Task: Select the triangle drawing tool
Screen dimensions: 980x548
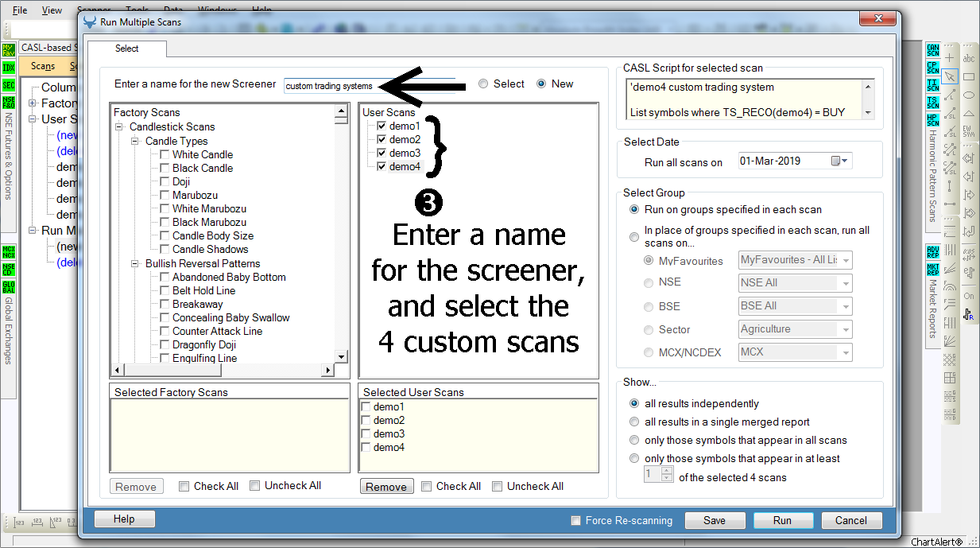Action: pos(969,113)
